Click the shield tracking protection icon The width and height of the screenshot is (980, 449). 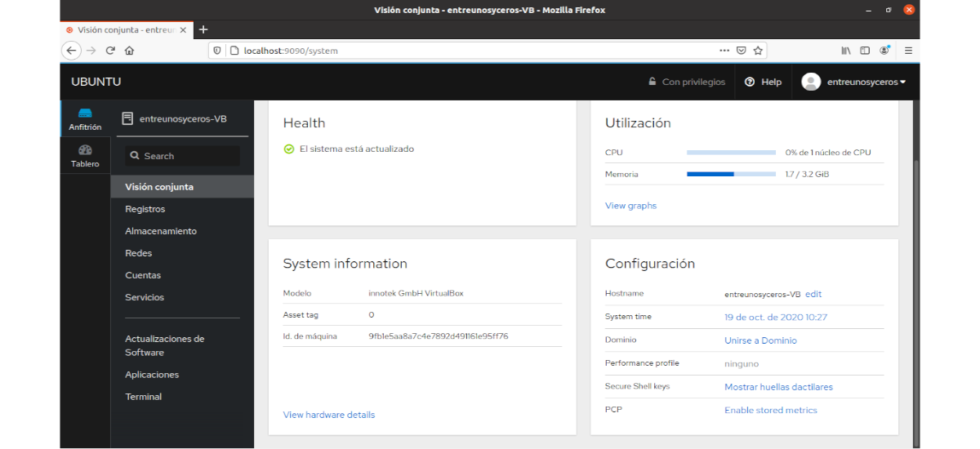217,51
